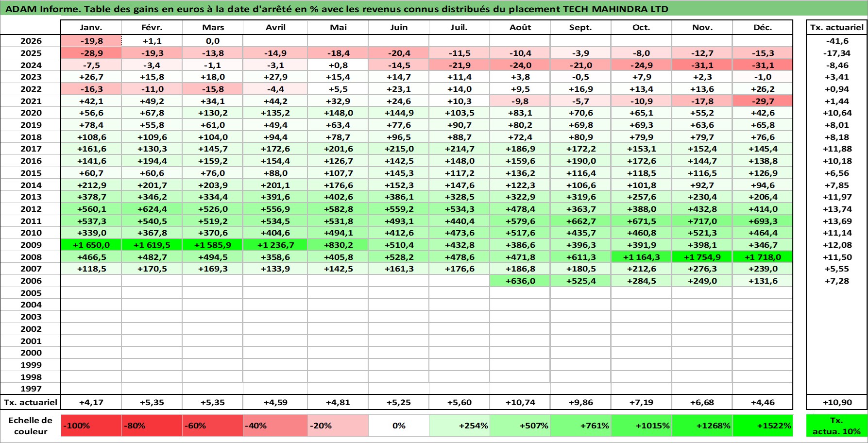
Task: Click the cell showing +1 585,9
Action: point(213,245)
